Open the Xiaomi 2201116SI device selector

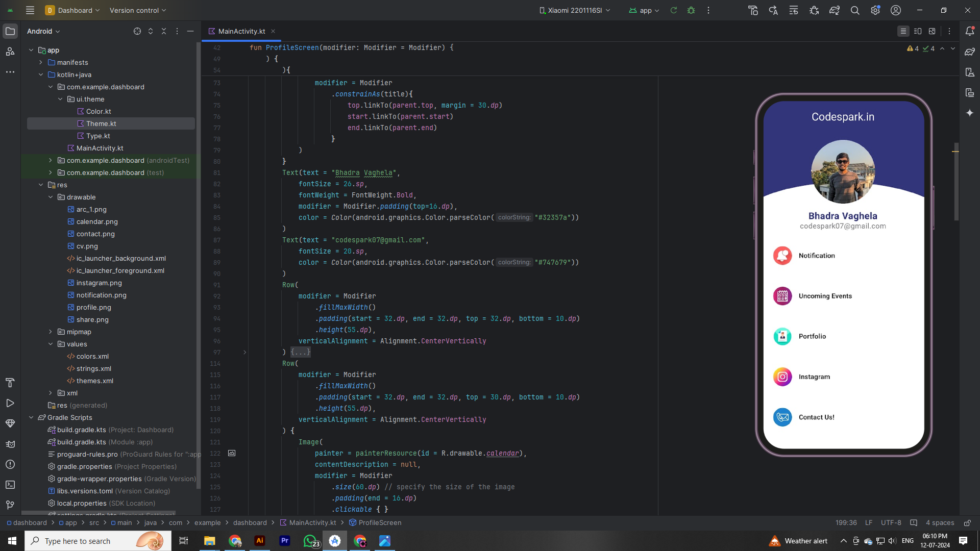click(x=575, y=10)
